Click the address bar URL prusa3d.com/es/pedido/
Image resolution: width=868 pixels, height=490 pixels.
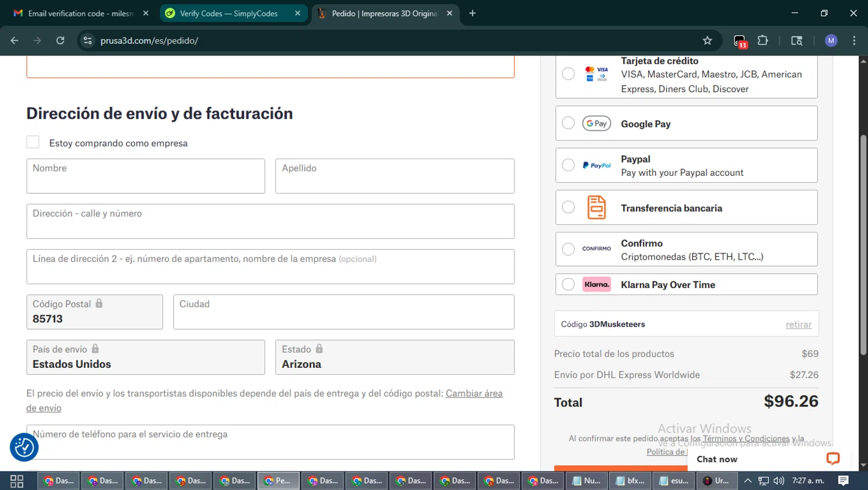click(x=149, y=40)
